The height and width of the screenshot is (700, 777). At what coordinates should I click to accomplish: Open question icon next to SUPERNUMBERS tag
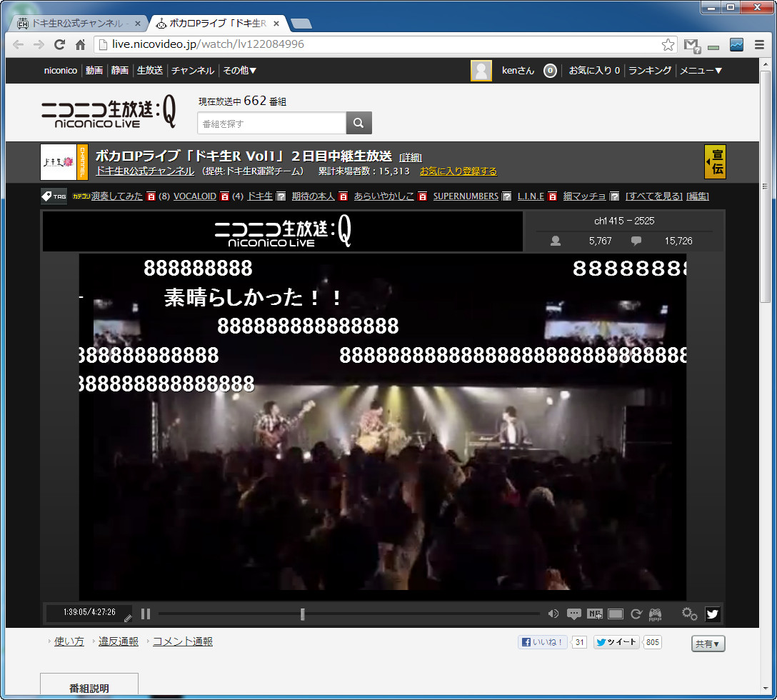pyautogui.click(x=506, y=196)
